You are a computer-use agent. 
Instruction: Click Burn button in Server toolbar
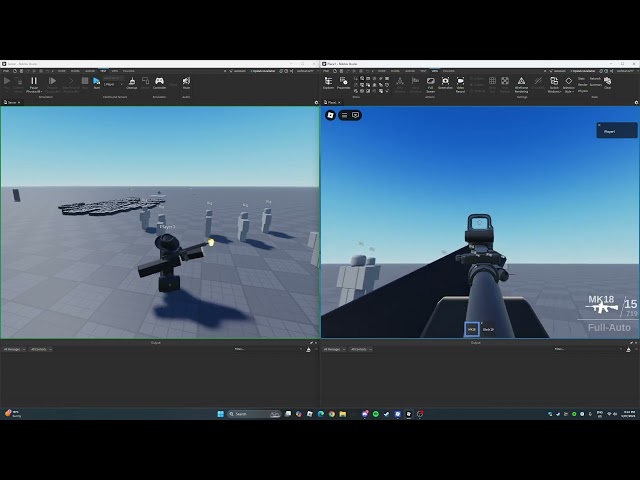pos(97,83)
